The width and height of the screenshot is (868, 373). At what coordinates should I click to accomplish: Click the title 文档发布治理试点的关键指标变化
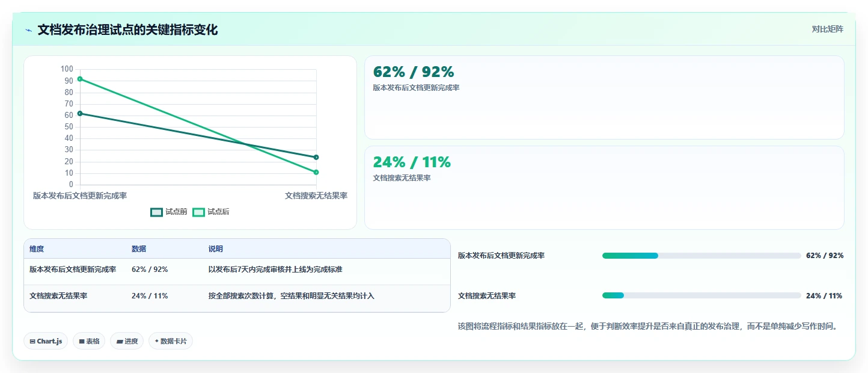(x=127, y=30)
